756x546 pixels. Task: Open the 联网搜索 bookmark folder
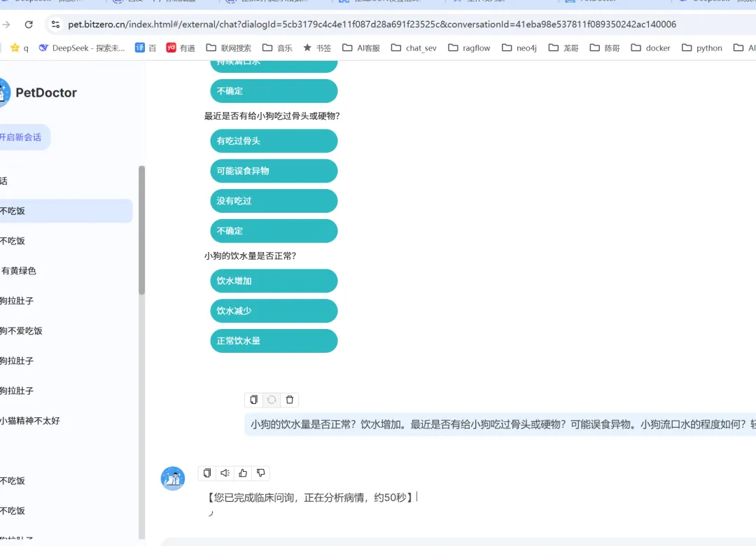228,48
